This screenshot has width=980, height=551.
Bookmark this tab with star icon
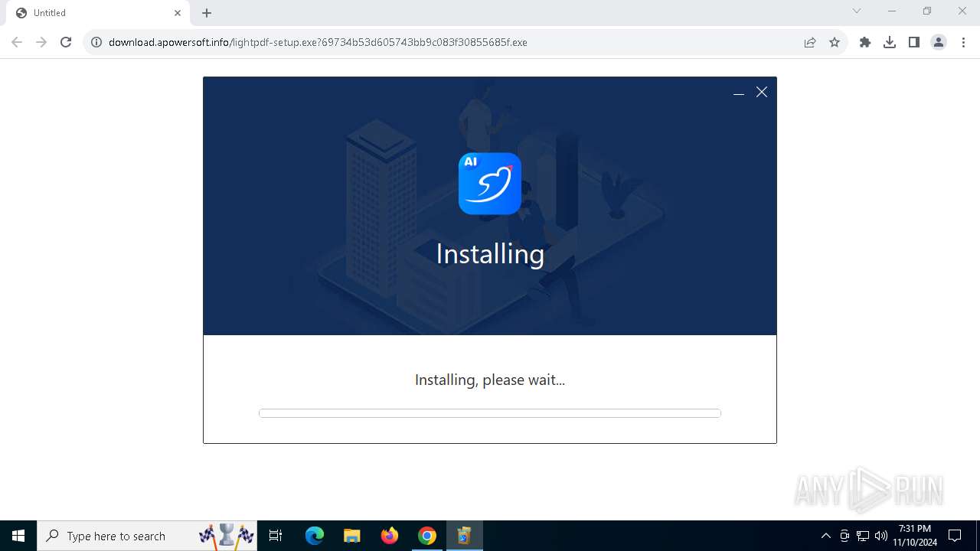(835, 42)
